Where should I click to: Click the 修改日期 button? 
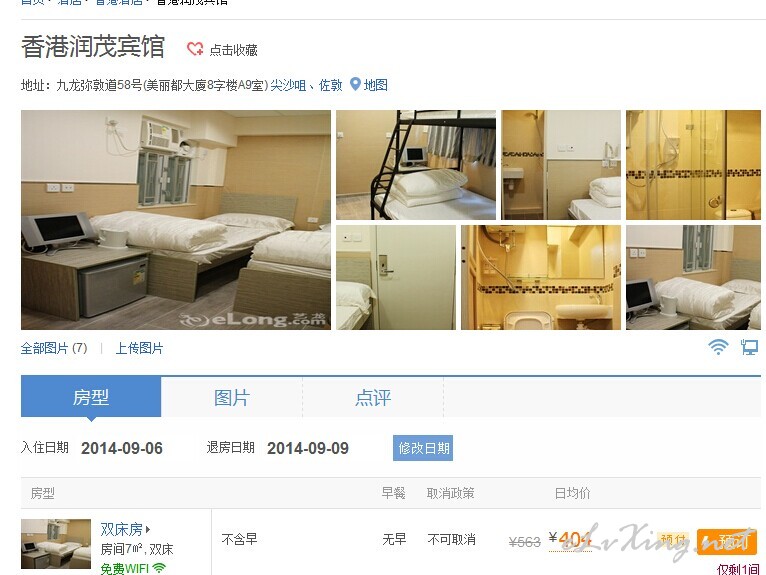[x=423, y=448]
